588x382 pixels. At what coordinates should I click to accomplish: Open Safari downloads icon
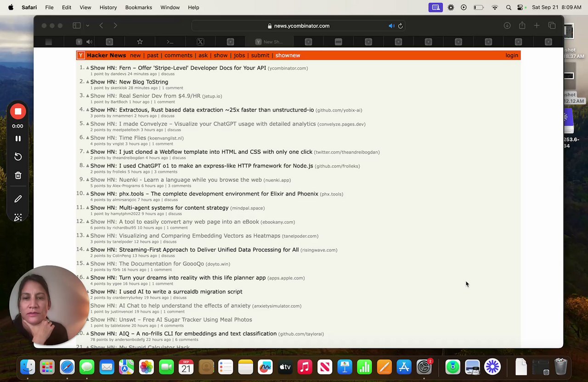[x=507, y=26]
